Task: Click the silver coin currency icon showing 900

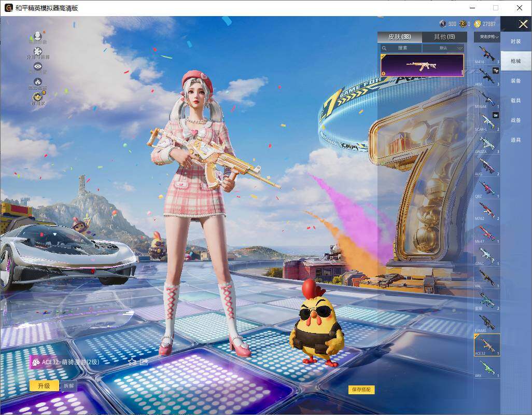Action: pyautogui.click(x=443, y=24)
